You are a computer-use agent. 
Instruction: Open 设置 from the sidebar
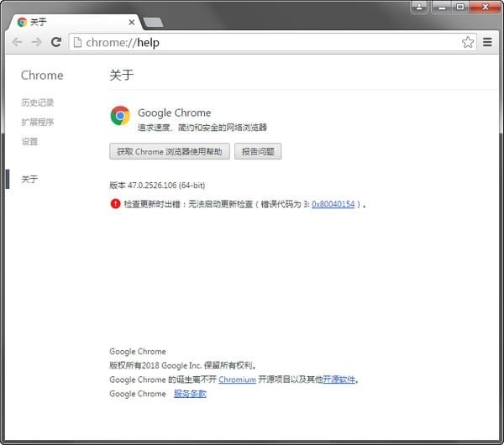click(30, 141)
